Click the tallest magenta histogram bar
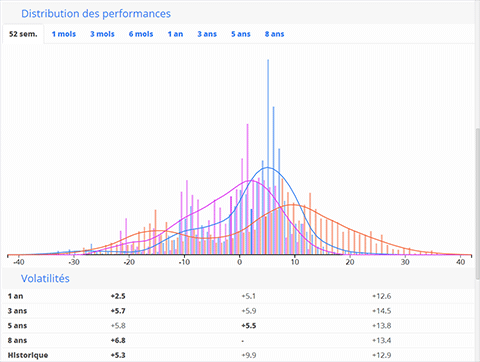The width and height of the screenshot is (480, 362). (247, 189)
